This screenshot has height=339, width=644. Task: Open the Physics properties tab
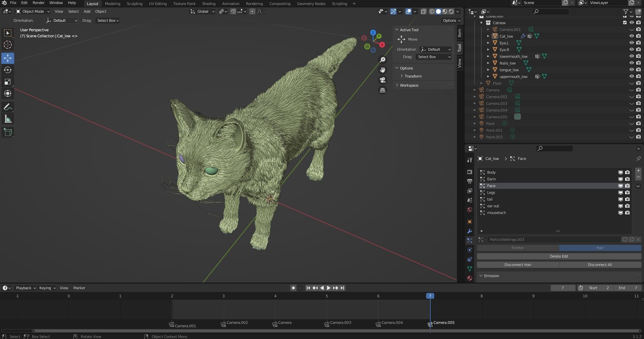(x=470, y=250)
